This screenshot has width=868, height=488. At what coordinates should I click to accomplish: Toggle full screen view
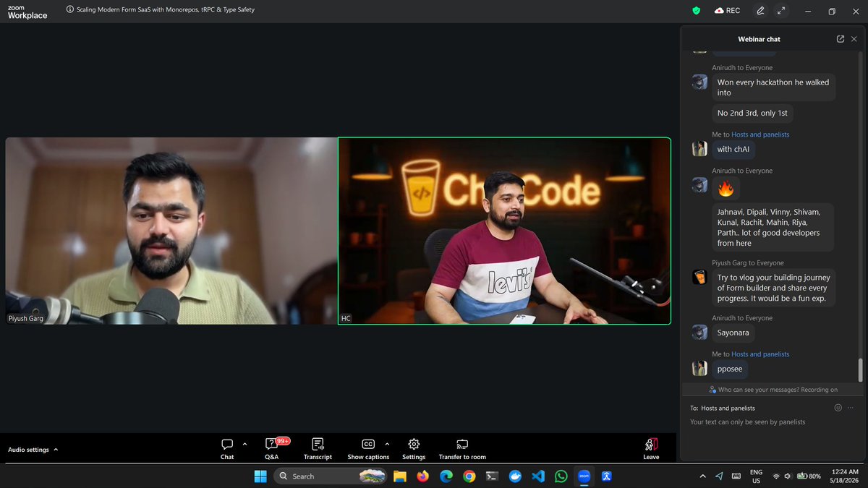pos(781,11)
